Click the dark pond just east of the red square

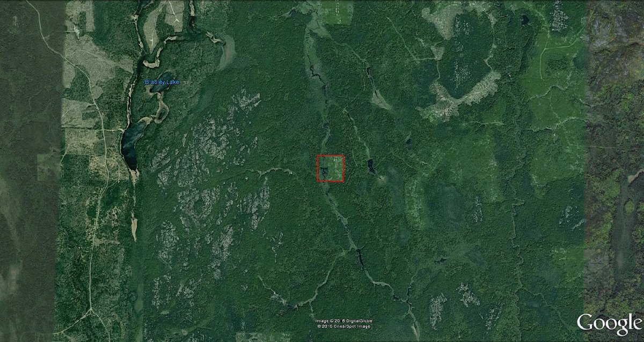(x=371, y=167)
